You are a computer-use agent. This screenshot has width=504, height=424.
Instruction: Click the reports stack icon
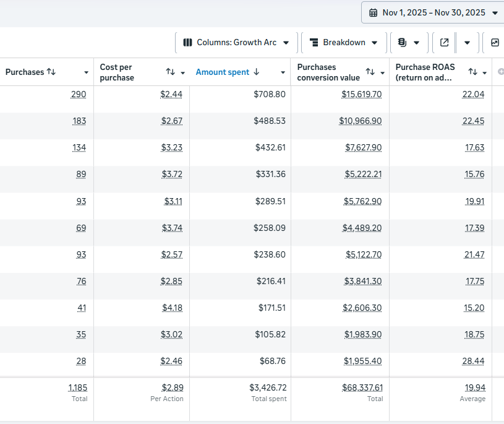point(402,43)
